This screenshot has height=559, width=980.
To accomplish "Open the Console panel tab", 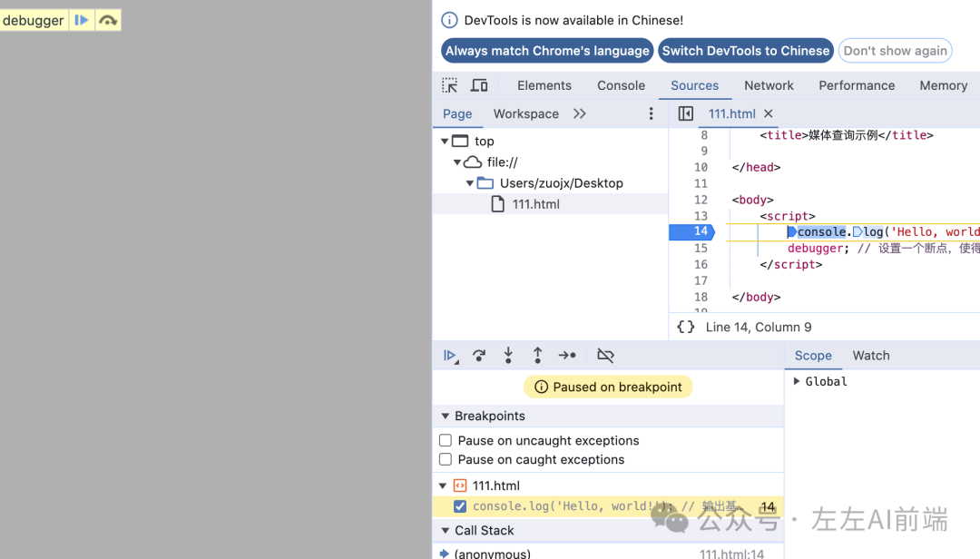I will (x=621, y=85).
